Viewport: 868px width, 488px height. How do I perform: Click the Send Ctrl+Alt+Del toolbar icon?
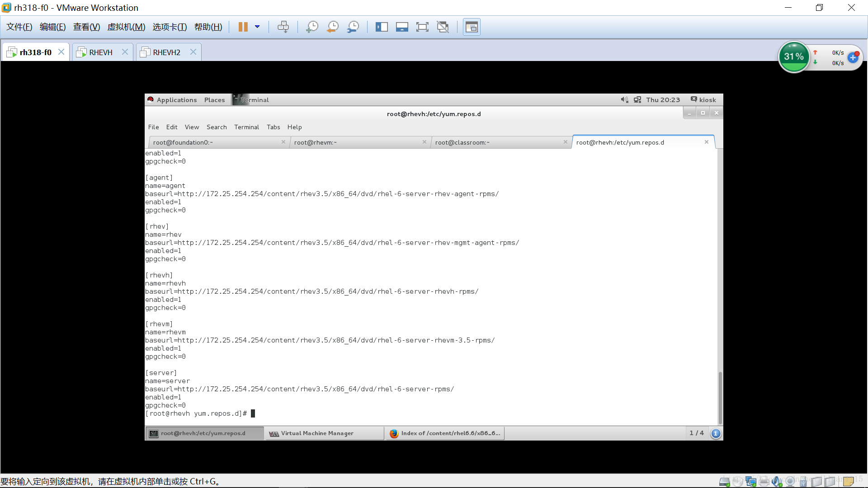click(x=283, y=27)
